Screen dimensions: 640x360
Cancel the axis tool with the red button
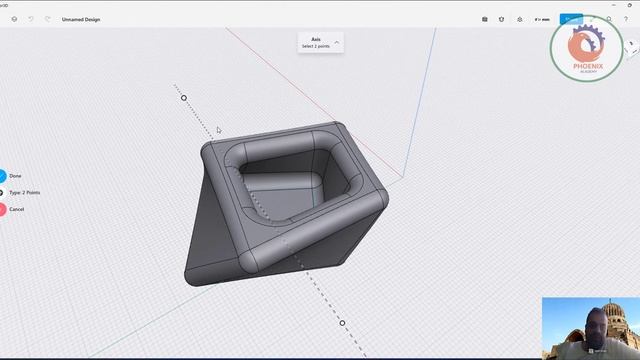coord(2,209)
